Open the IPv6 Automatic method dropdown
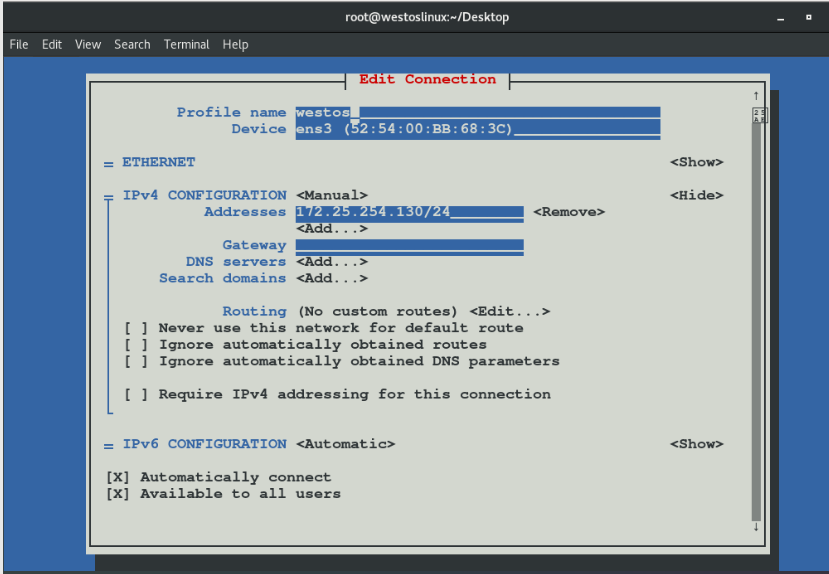This screenshot has height=574, width=829. (345, 444)
